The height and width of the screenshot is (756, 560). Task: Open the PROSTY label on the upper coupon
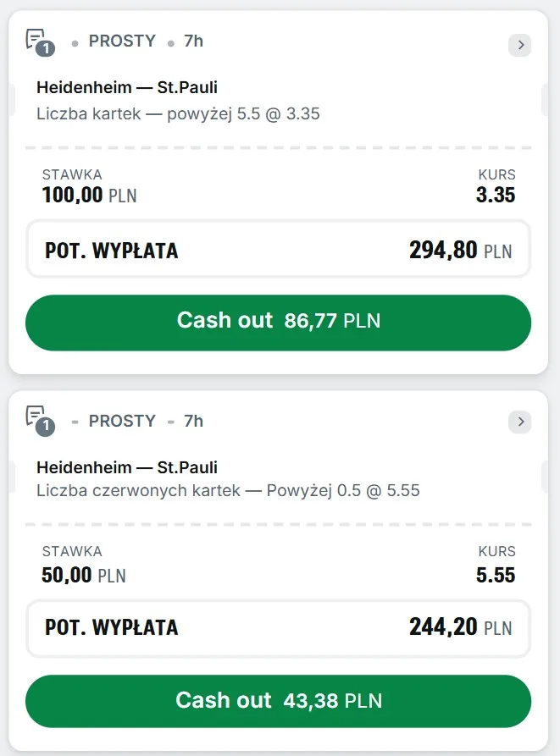coord(122,41)
